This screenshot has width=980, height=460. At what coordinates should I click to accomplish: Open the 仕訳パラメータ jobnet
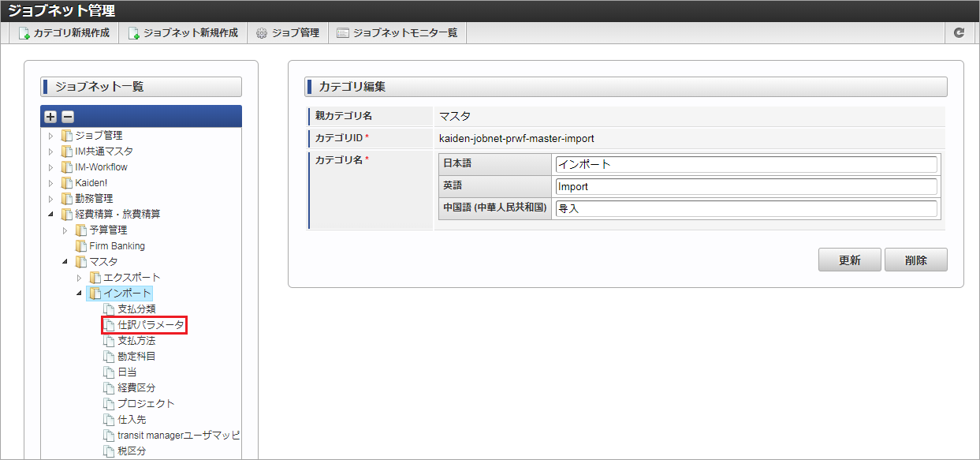(x=151, y=325)
